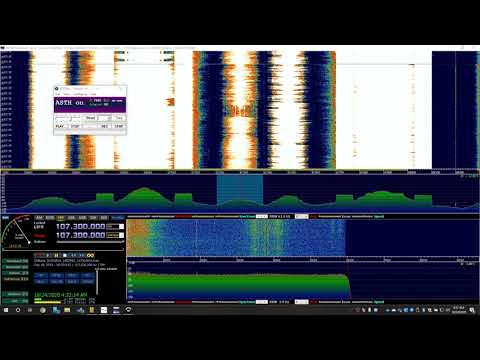
Task: Open the FreqMgr frequency manager
Action: [x=117, y=218]
